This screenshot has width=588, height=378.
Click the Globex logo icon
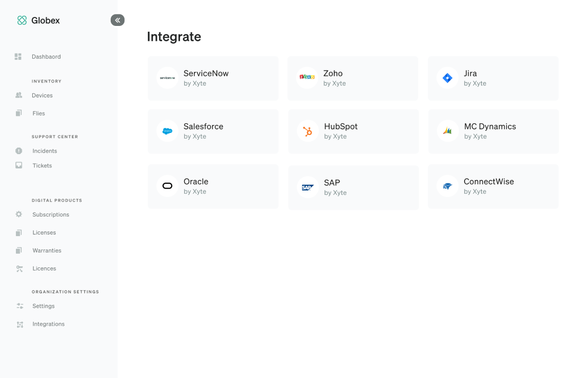pyautogui.click(x=22, y=20)
